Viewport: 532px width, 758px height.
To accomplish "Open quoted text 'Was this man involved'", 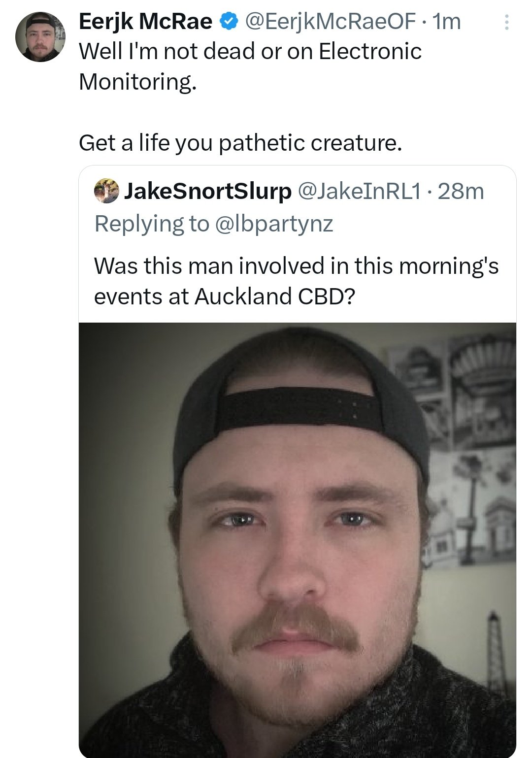I will (x=296, y=266).
